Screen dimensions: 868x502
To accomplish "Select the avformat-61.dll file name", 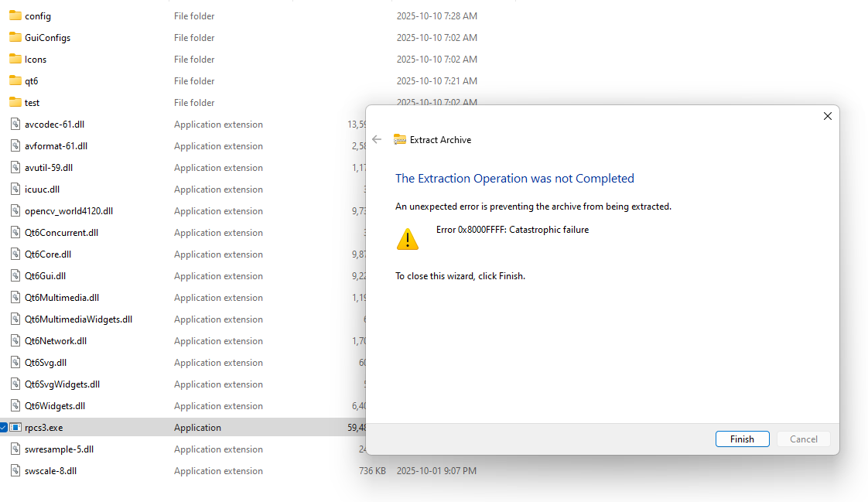I will 56,145.
